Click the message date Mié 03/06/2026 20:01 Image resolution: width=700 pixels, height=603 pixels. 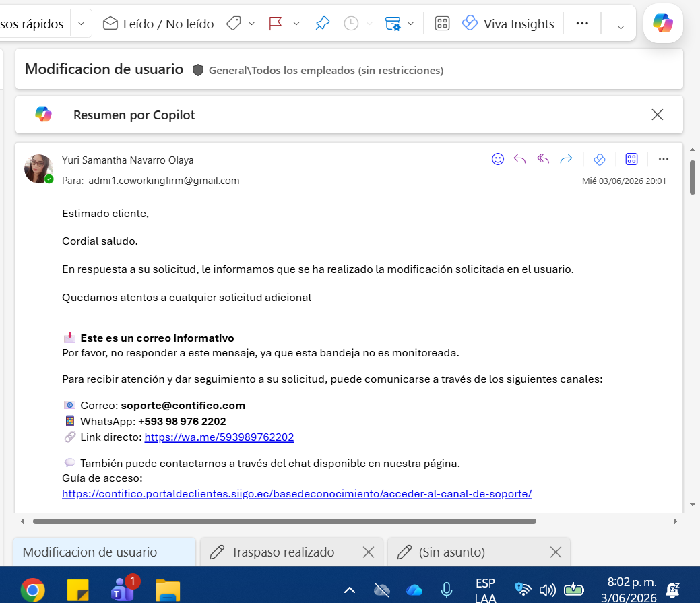coord(624,181)
